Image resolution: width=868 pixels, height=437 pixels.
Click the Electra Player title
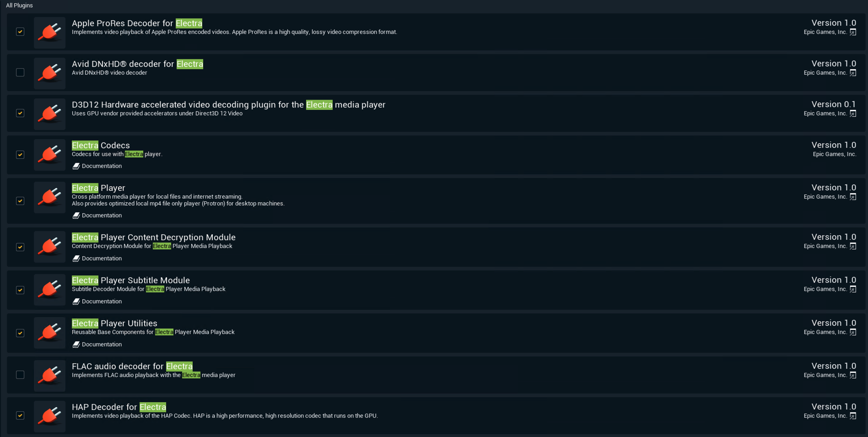[x=98, y=188]
